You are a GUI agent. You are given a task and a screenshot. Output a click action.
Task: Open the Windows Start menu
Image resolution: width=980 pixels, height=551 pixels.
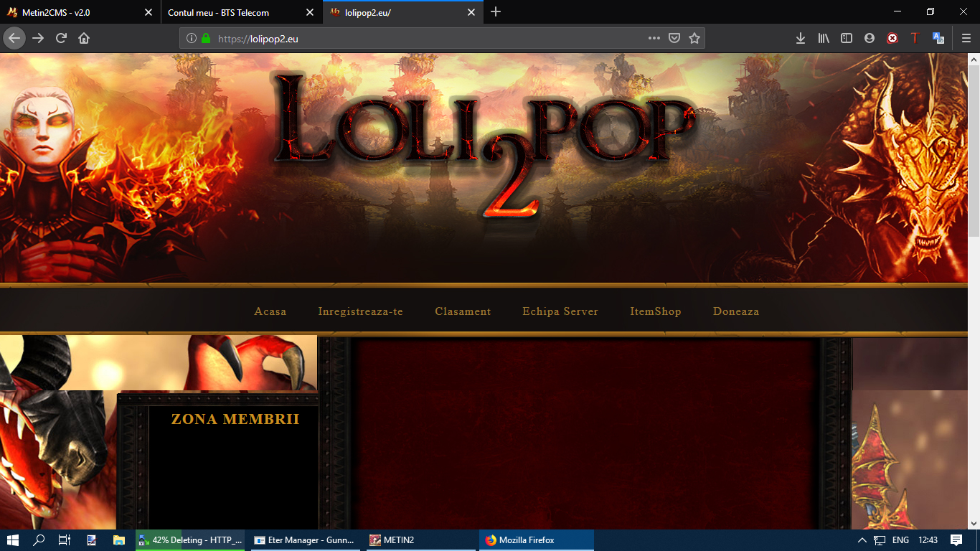(x=13, y=540)
